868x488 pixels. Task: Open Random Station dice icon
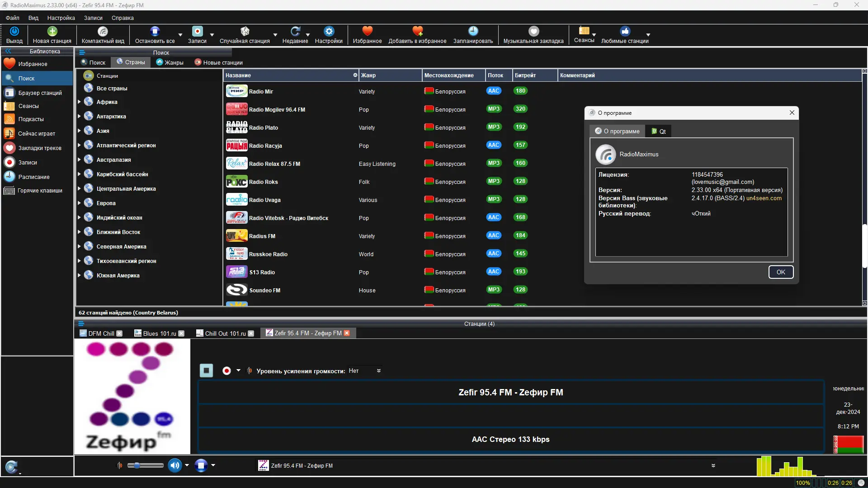245,32
